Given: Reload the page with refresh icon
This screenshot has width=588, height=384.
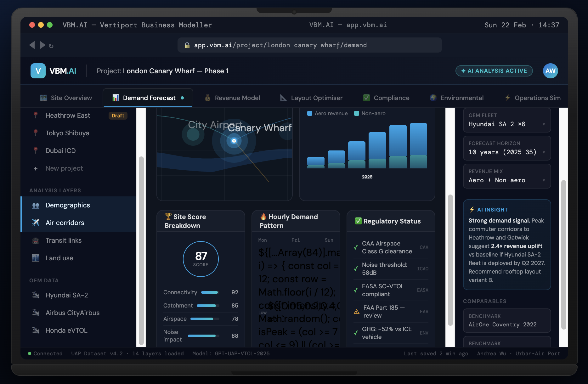Looking at the screenshot, I should [51, 46].
